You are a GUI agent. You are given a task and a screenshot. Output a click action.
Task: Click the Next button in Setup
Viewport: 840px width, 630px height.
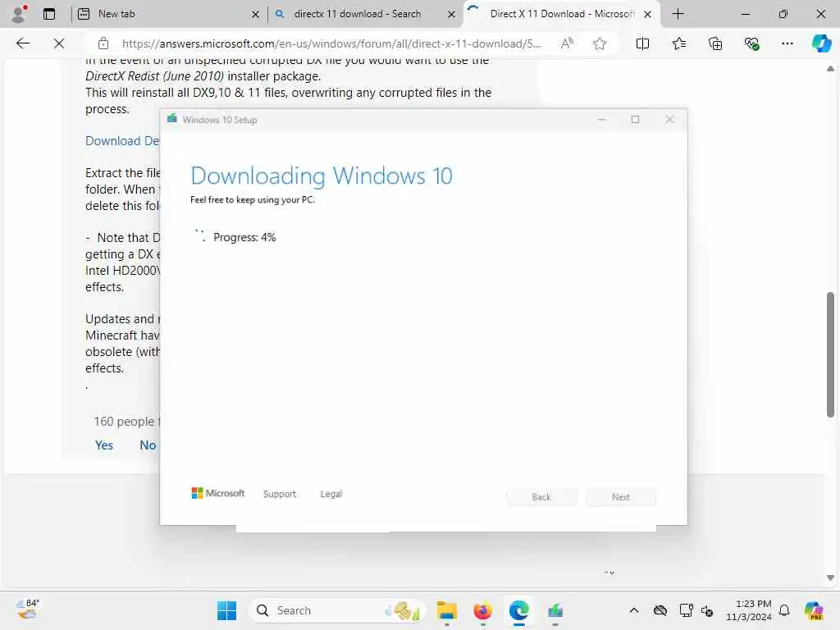tap(621, 497)
